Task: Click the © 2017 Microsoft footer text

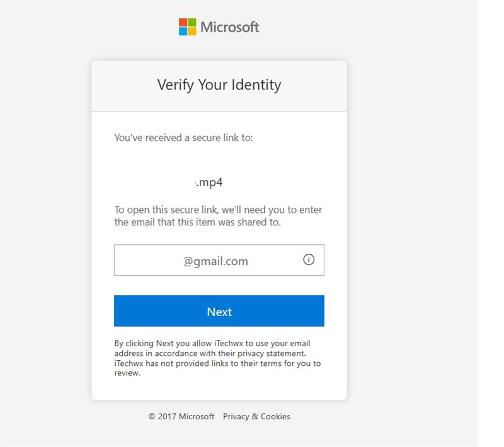Action: (x=181, y=416)
